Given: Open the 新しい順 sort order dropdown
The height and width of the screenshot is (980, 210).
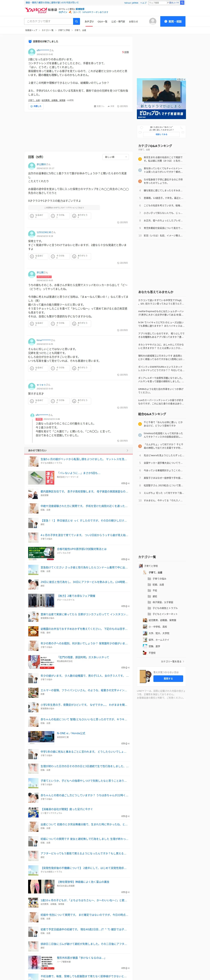Looking at the screenshot, I should (x=116, y=157).
